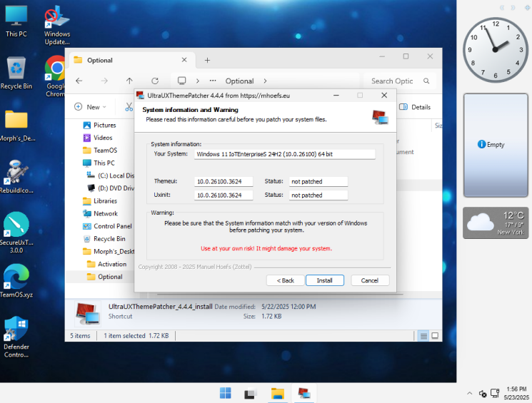
Task: Click the Install button in patcher
Action: click(325, 280)
